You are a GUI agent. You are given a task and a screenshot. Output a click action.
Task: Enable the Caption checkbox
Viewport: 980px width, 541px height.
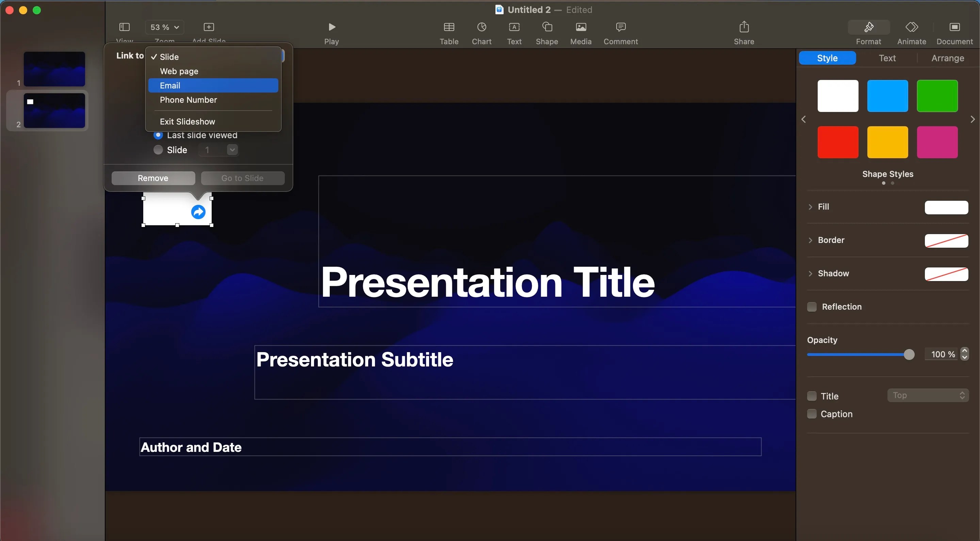point(812,414)
